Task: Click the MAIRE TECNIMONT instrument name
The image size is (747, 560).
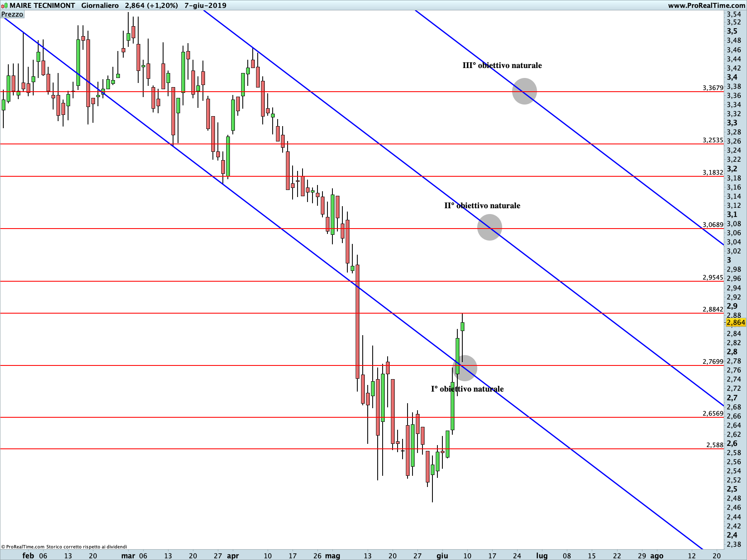Action: tap(42, 5)
